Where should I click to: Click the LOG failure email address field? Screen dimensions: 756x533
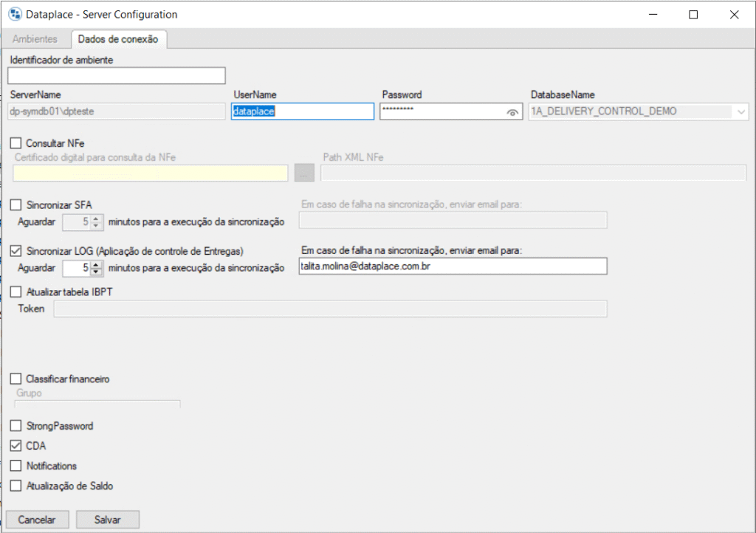(453, 266)
